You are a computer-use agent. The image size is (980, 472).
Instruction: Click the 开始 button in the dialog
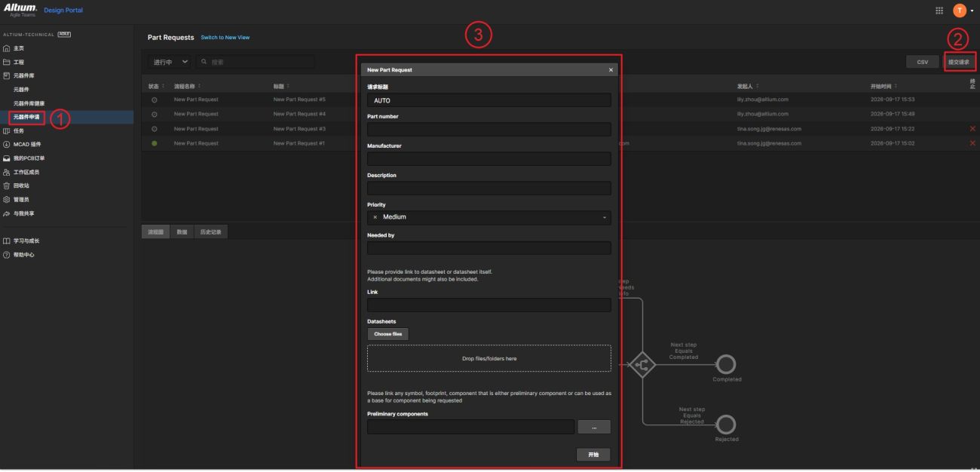click(593, 455)
